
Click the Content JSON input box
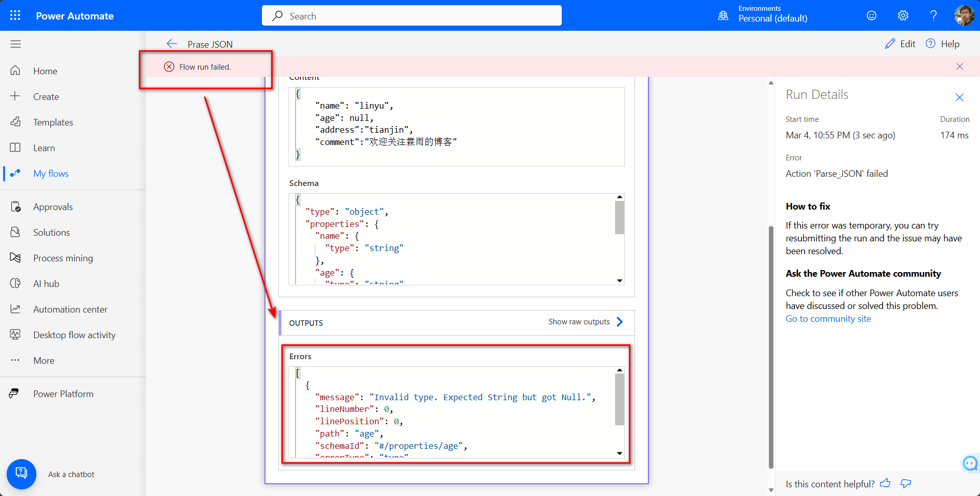point(457,127)
